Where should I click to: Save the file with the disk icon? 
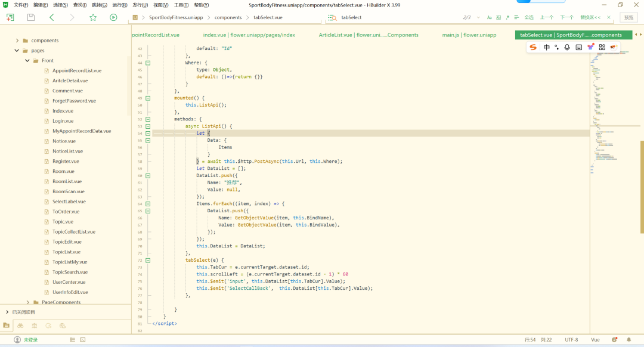pos(31,17)
